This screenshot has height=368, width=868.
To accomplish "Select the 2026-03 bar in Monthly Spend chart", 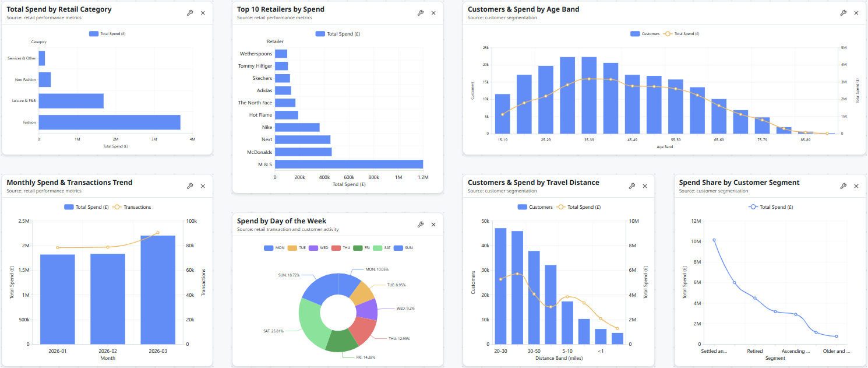I will (158, 290).
